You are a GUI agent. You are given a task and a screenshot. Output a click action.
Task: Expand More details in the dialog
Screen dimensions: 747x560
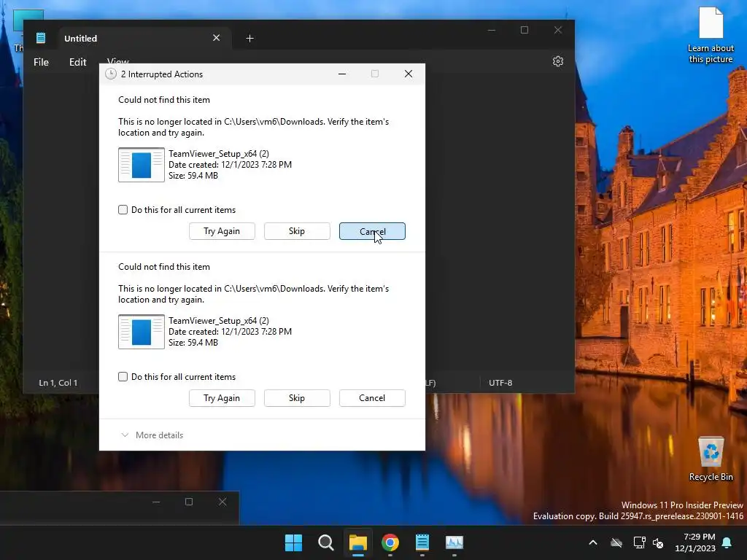click(152, 435)
